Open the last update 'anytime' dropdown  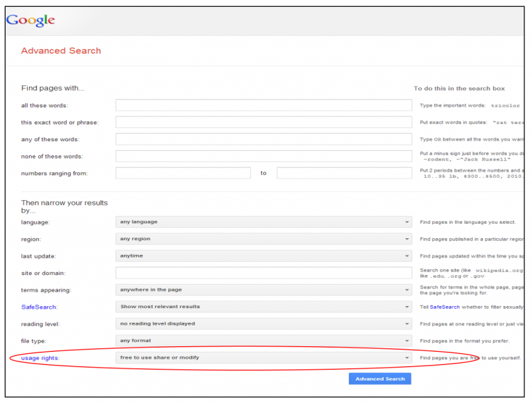click(263, 256)
